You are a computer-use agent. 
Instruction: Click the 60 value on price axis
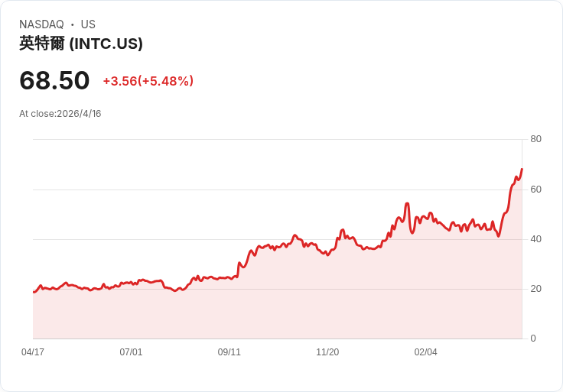tap(535, 189)
